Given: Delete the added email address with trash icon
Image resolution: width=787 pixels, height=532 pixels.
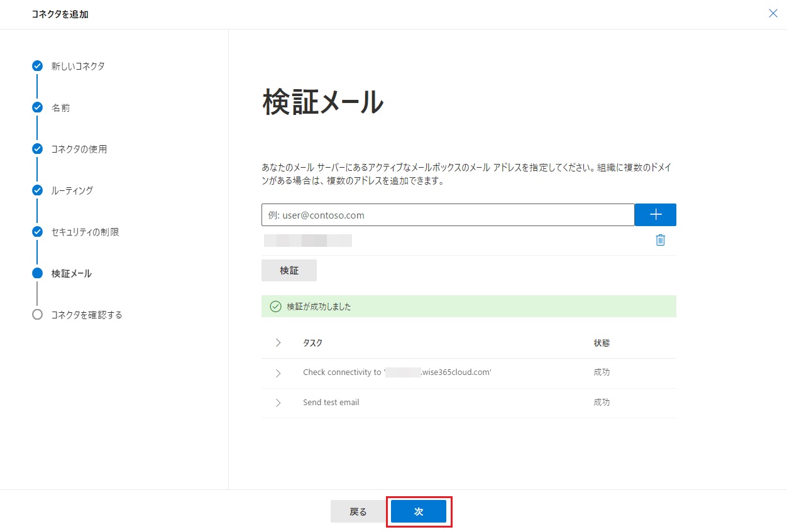Looking at the screenshot, I should (660, 240).
